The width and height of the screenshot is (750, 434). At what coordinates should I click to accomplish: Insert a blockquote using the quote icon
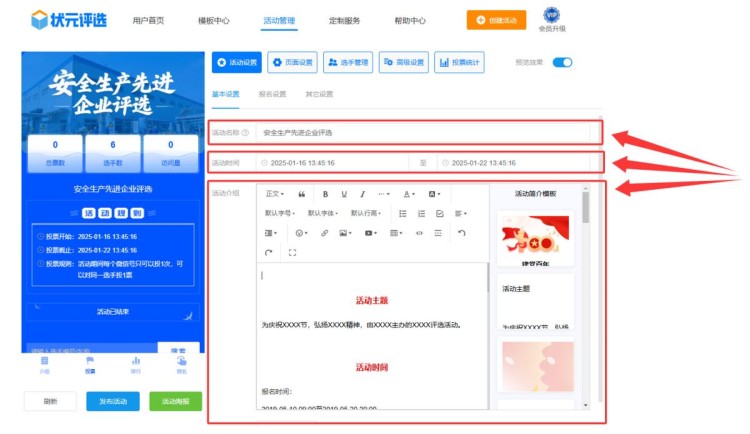pyautogui.click(x=302, y=194)
